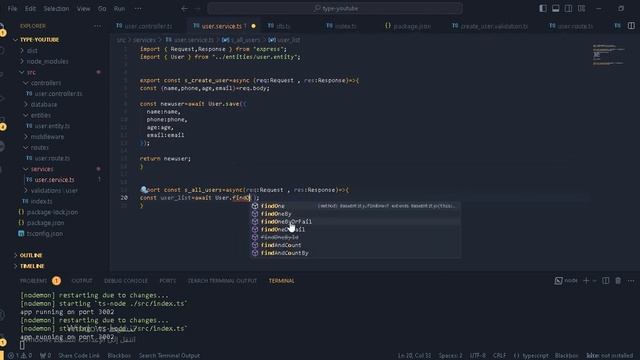The width and height of the screenshot is (640, 360).
Task: Click the orange problems count badge
Action: [56, 281]
